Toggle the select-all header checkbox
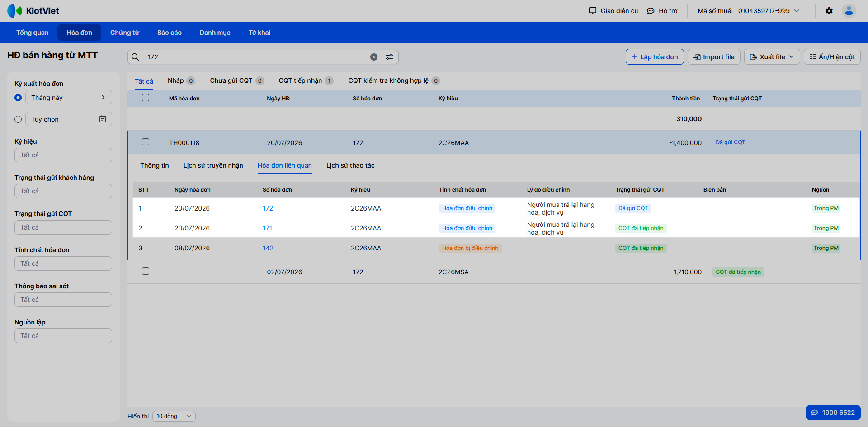Screen dimensions: 868x427 146,98
